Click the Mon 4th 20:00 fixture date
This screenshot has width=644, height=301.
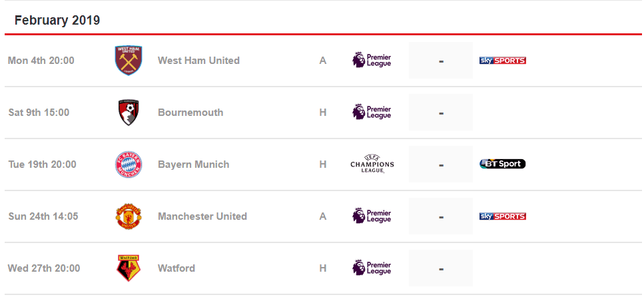[x=41, y=61]
